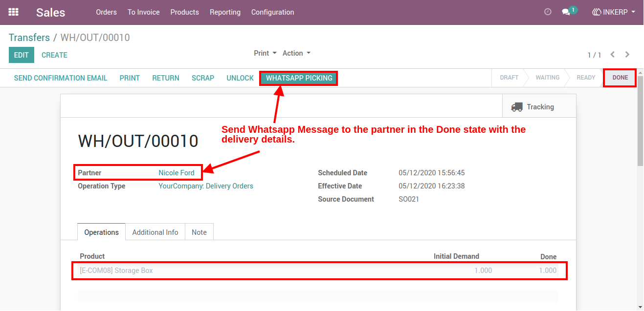Open the activities clock icon

click(x=548, y=12)
